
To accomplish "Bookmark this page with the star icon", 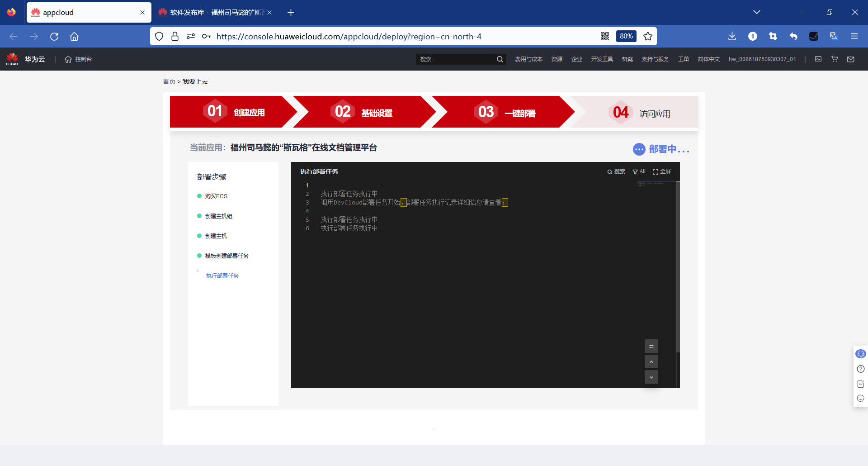I will (648, 36).
